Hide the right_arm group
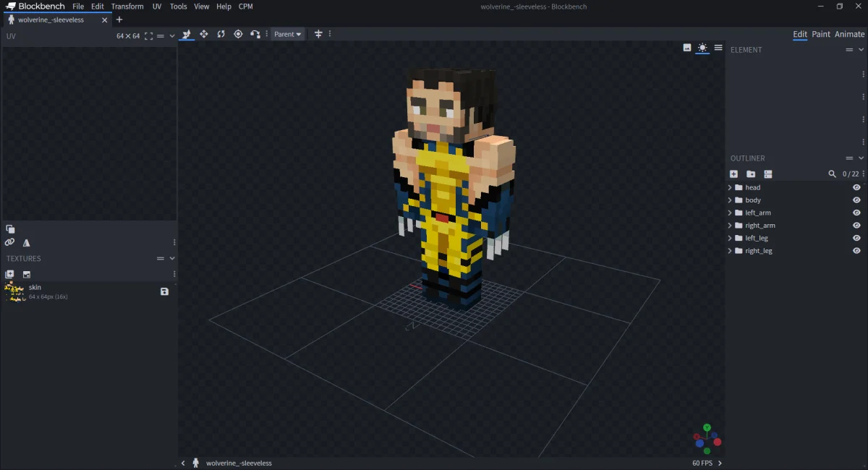The height and width of the screenshot is (470, 868). click(x=856, y=226)
